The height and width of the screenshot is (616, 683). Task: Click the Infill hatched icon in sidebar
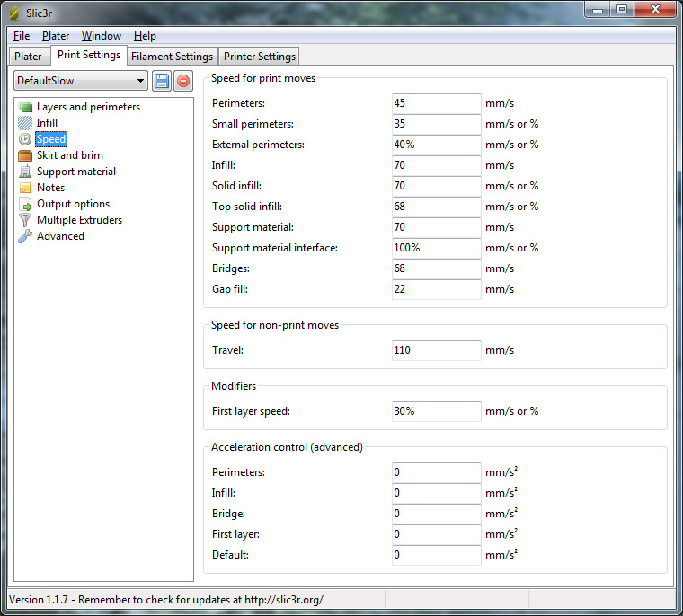point(25,123)
